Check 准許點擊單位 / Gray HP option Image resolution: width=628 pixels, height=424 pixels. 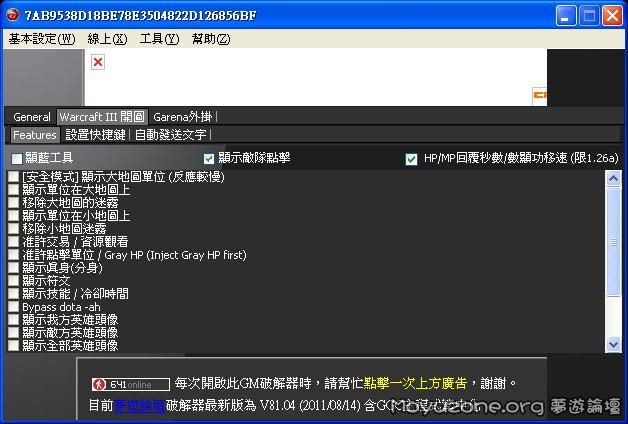point(14,255)
